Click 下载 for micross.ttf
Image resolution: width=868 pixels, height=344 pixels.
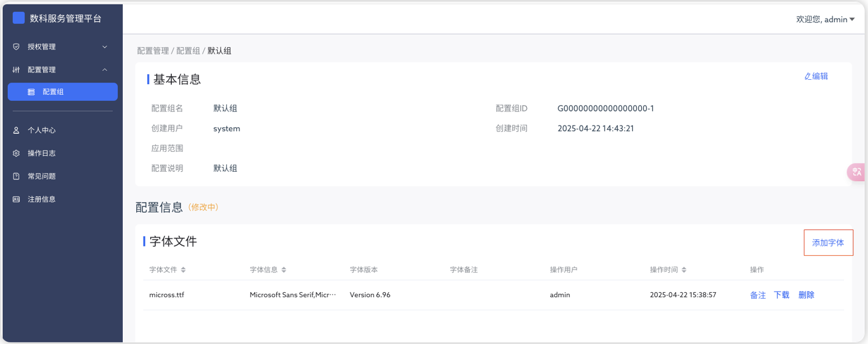coord(781,295)
